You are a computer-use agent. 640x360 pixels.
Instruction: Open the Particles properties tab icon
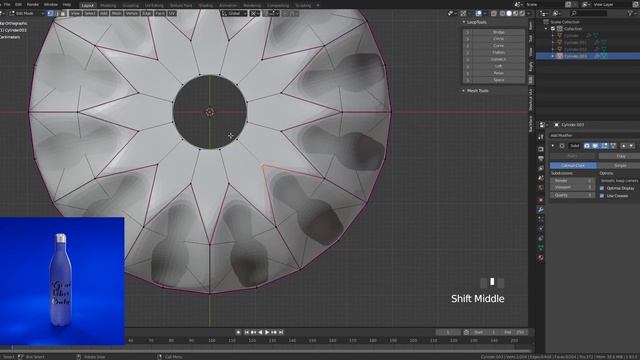click(x=540, y=219)
